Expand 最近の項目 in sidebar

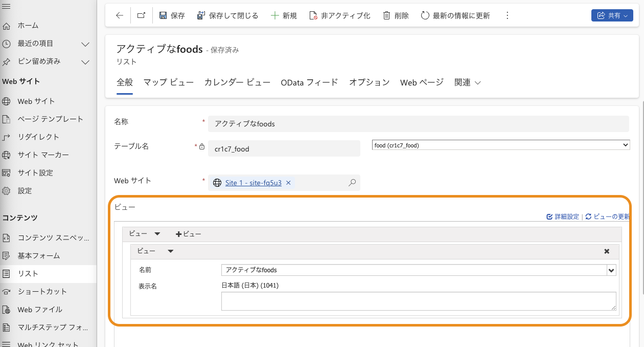pos(85,44)
